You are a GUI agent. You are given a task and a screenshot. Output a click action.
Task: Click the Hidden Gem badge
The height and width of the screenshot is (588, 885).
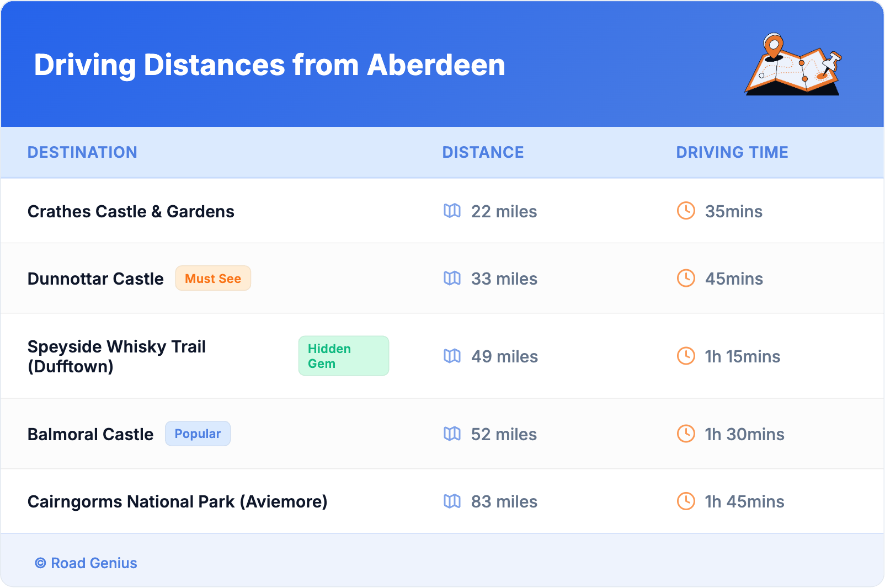[x=343, y=356]
